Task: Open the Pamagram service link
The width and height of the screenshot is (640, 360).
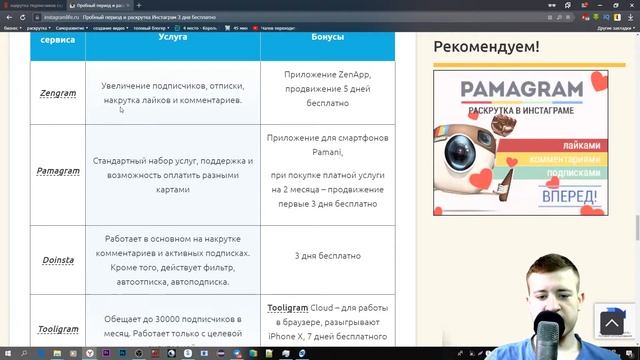Action: click(58, 171)
